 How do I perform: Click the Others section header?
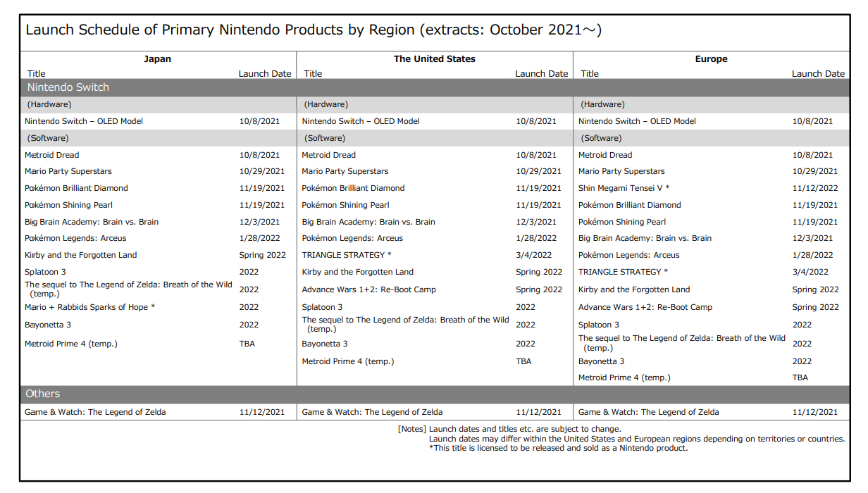pos(43,394)
